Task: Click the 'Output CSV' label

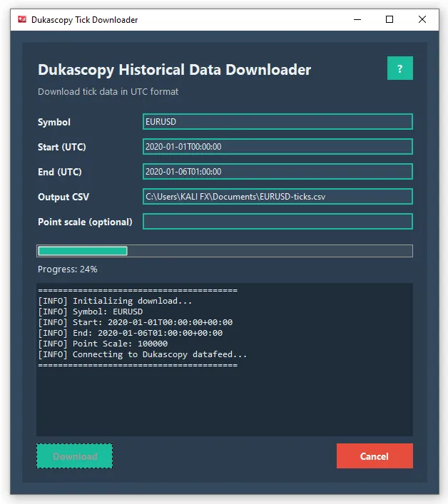Action: click(x=63, y=197)
